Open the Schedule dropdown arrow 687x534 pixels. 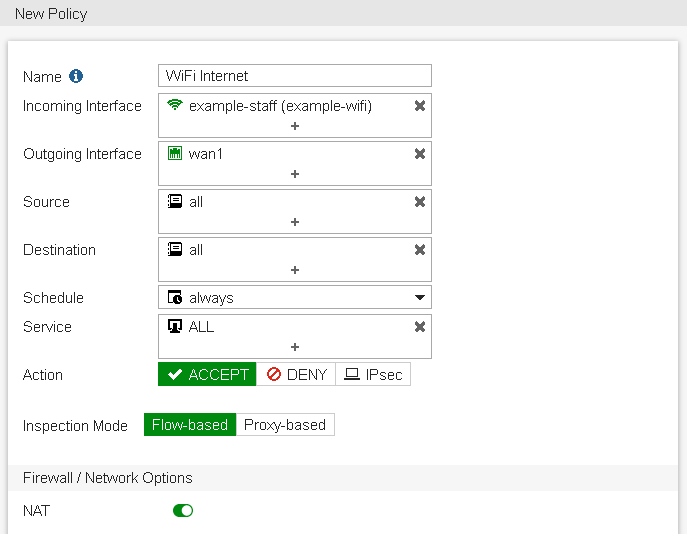tap(420, 297)
